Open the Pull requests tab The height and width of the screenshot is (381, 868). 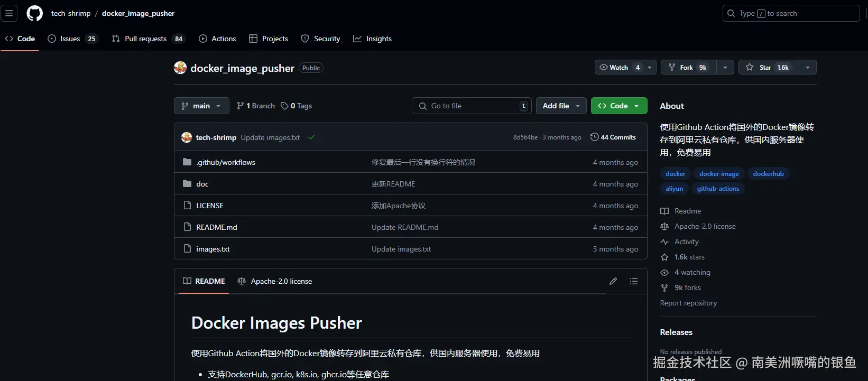(x=148, y=39)
